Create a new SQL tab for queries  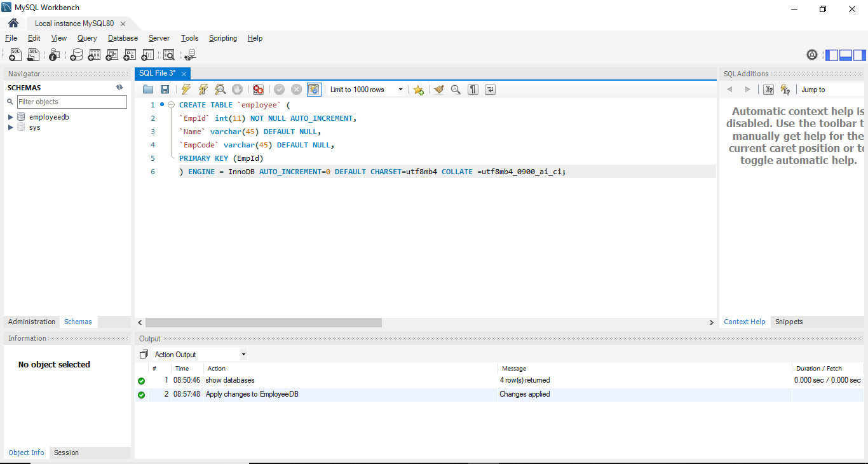(15, 55)
